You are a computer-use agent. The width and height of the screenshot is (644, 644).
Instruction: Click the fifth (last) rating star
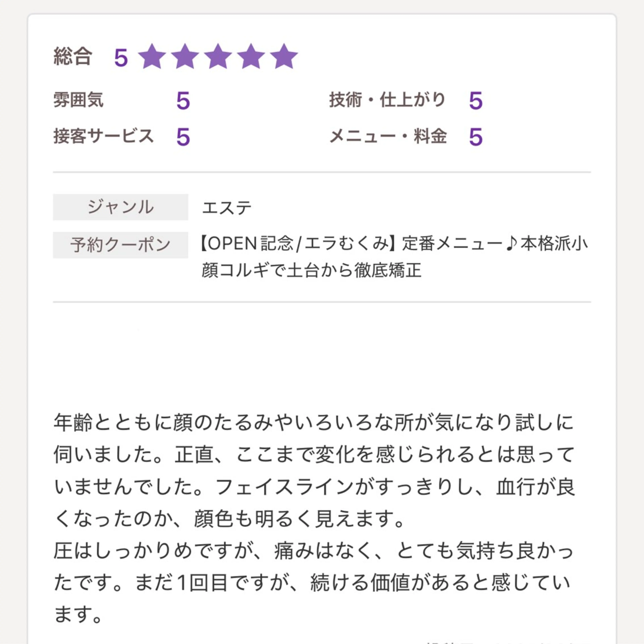point(284,56)
